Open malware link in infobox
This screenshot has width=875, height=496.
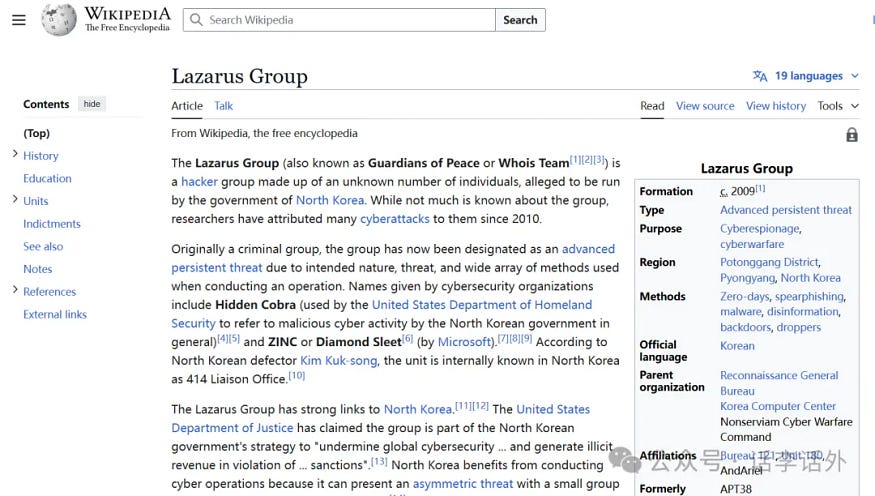click(741, 312)
